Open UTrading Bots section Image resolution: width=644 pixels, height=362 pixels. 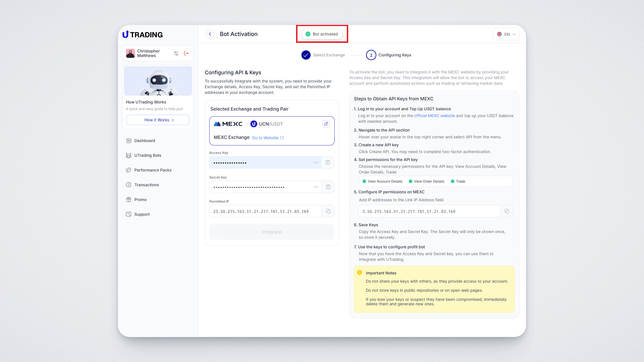click(x=147, y=155)
